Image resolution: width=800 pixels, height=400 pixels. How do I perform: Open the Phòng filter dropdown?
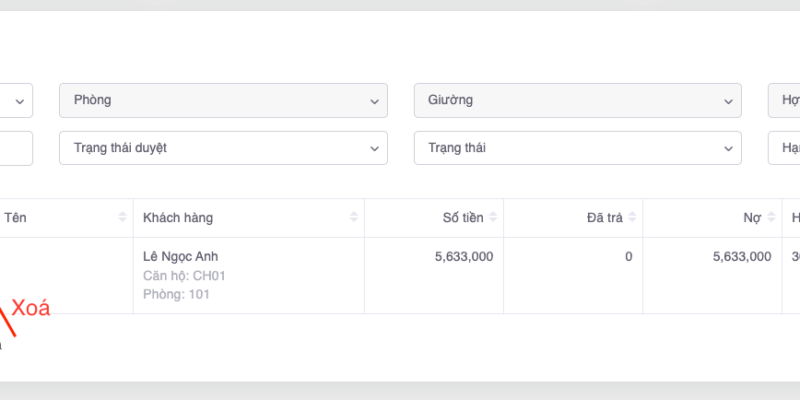pos(223,100)
